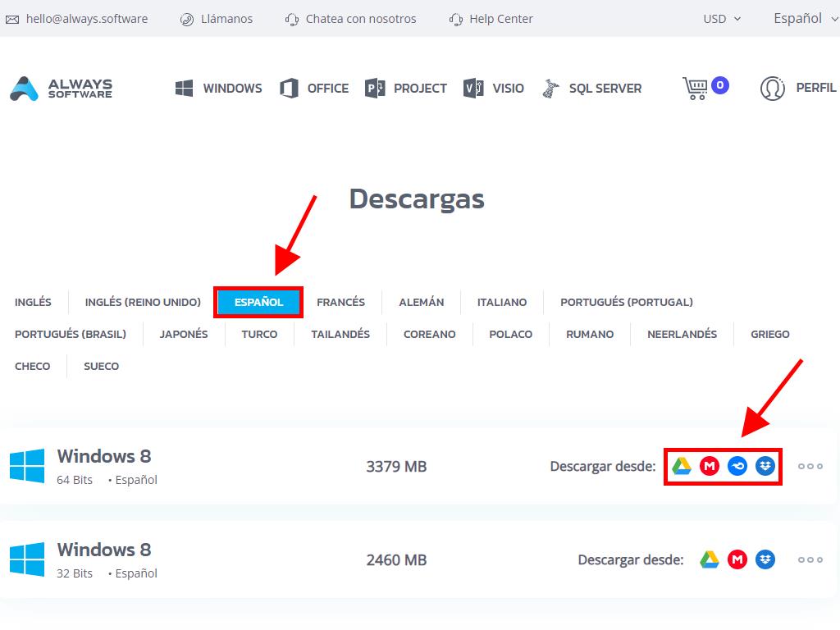The height and width of the screenshot is (630, 840).
Task: Open the OFFICE navigation menu
Action: [x=328, y=89]
